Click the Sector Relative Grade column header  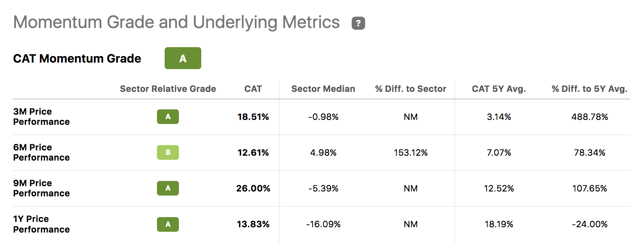pos(168,89)
